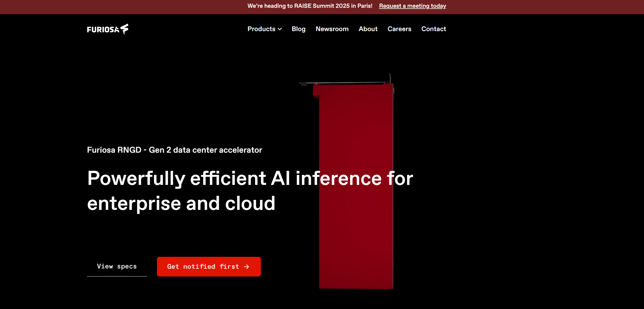Click the arrow icon in Get notified button
644x309 pixels.
246,267
